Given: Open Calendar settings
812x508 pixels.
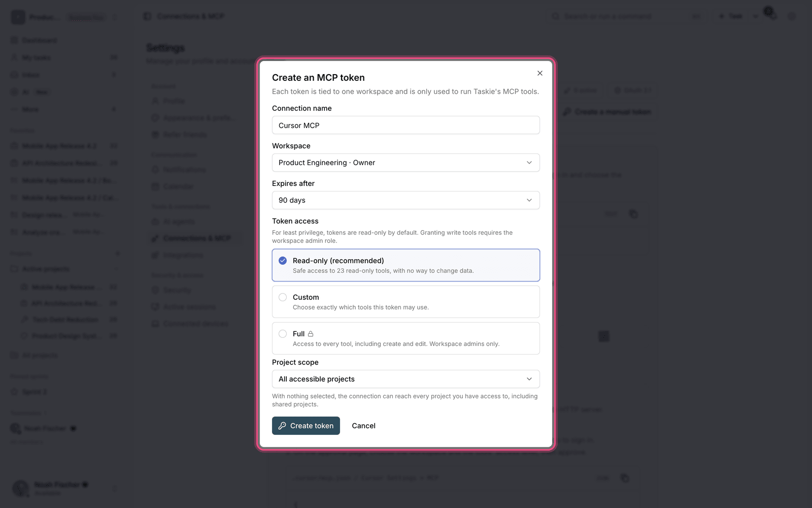Looking at the screenshot, I should [x=195, y=186].
